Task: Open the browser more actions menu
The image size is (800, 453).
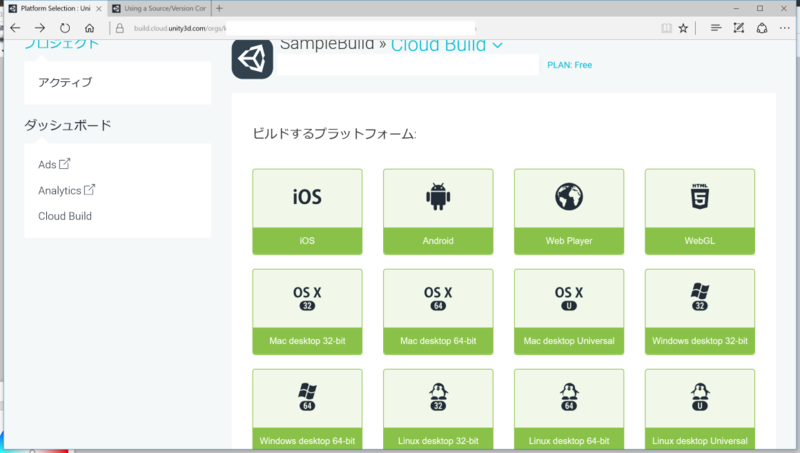Action: click(x=785, y=28)
